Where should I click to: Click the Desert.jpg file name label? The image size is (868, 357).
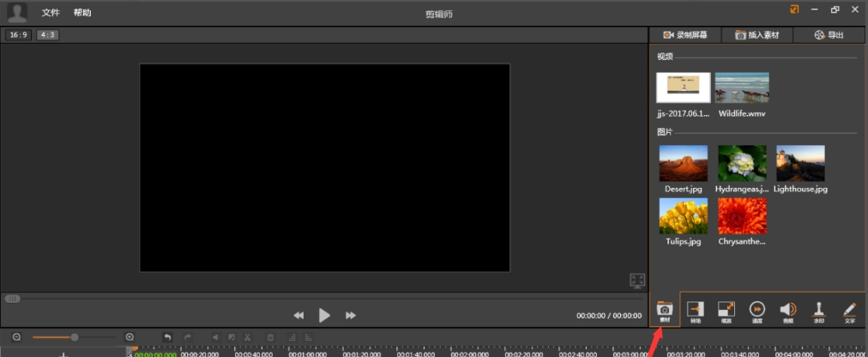[x=683, y=189]
